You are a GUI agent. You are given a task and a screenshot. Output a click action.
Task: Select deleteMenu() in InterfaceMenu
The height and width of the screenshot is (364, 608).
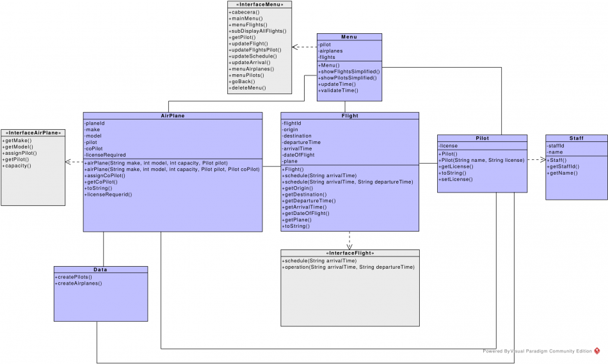(248, 88)
